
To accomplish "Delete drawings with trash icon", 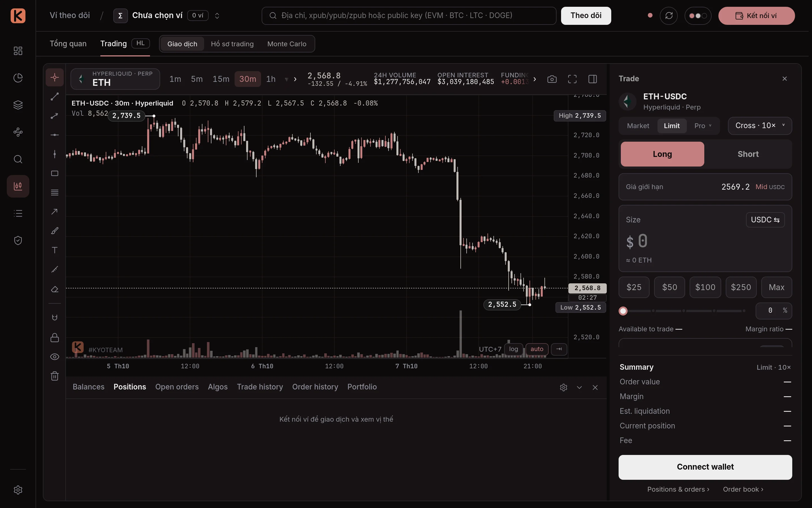I will coord(55,376).
